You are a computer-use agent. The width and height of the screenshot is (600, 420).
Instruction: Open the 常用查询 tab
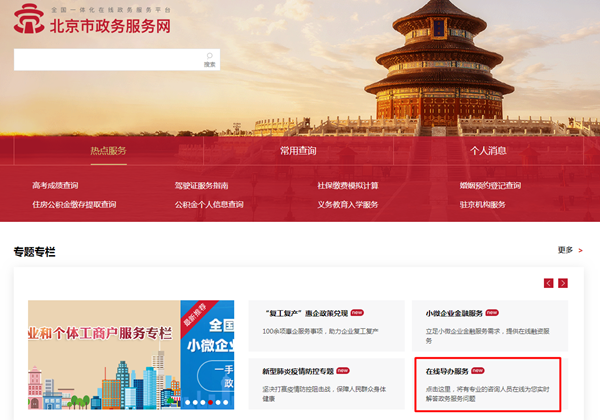click(298, 151)
